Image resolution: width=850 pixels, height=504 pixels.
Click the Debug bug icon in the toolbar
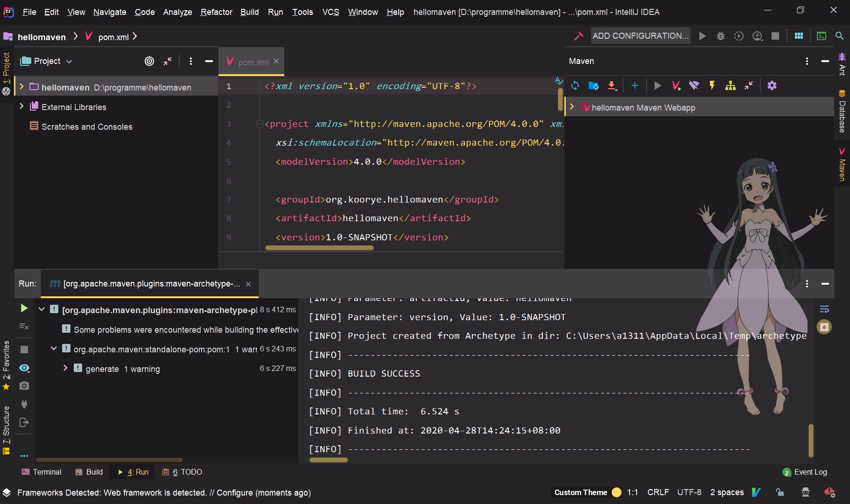[x=721, y=36]
